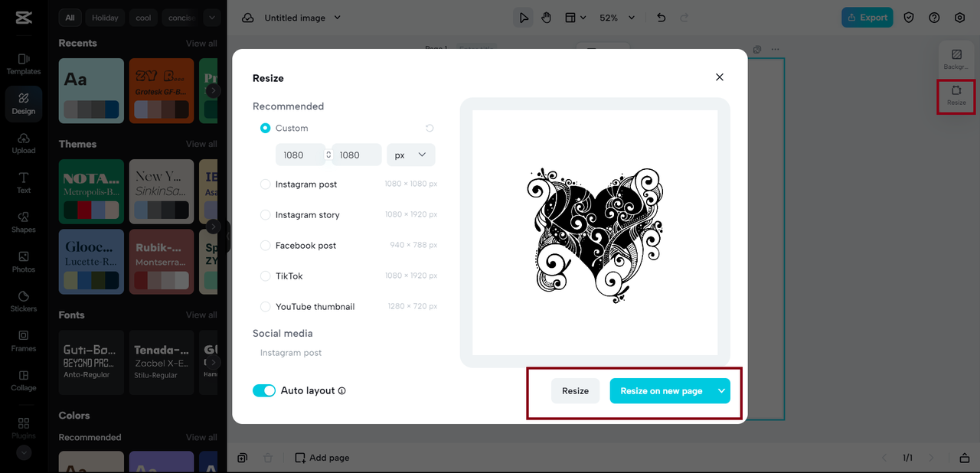Image resolution: width=980 pixels, height=473 pixels.
Task: Select the TikTok radio option
Action: [266, 276]
